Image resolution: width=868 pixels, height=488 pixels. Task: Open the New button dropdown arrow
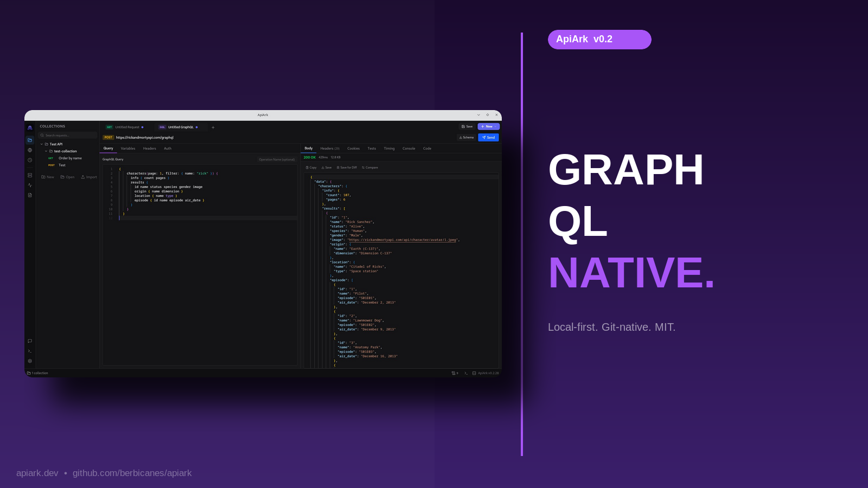[x=496, y=126]
